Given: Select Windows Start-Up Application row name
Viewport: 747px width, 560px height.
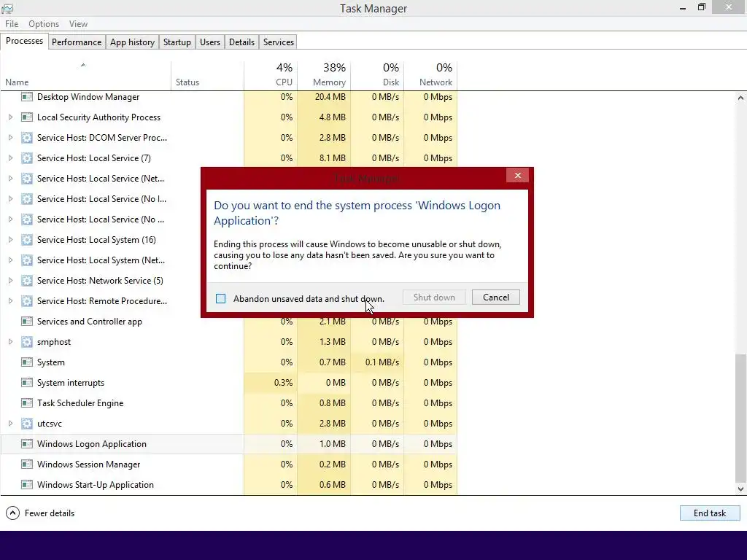Looking at the screenshot, I should pyautogui.click(x=96, y=485).
